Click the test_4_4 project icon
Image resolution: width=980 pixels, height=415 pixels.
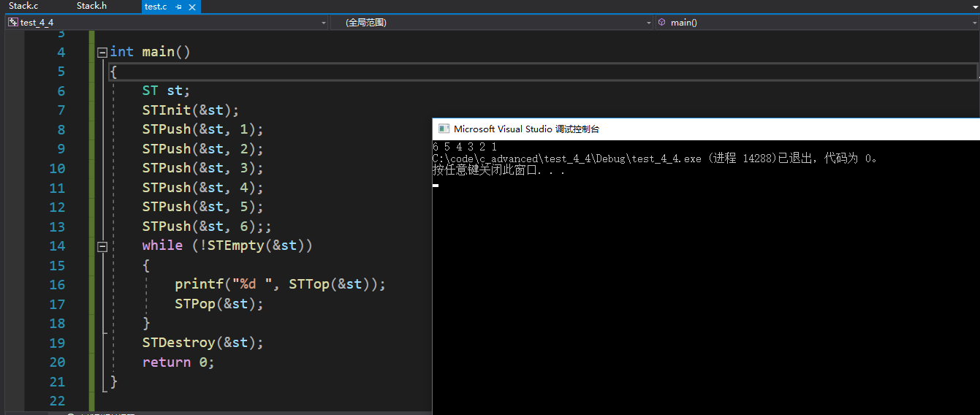(13, 23)
